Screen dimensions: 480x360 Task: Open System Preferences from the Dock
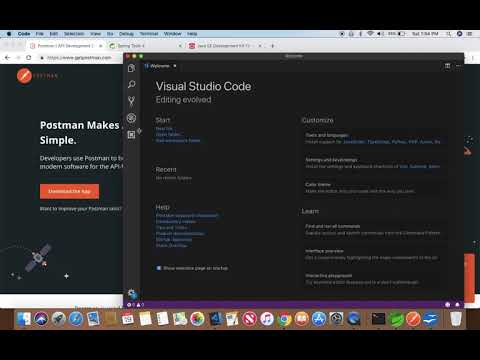(x=336, y=319)
